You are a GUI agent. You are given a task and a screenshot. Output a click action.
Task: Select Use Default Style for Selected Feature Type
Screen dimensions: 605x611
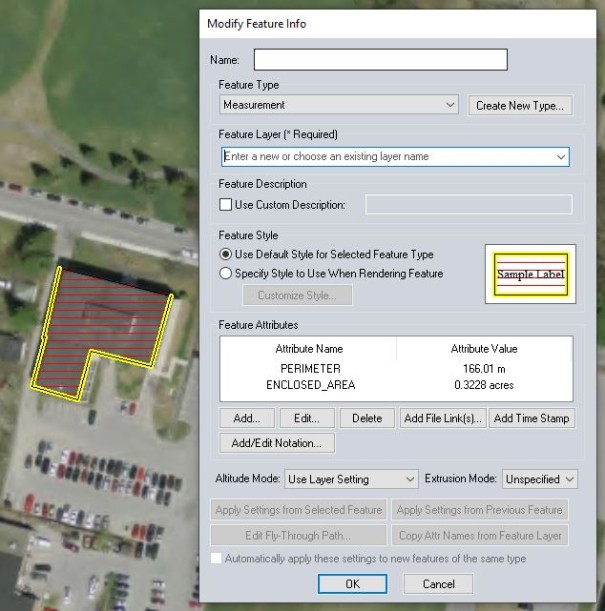click(226, 255)
